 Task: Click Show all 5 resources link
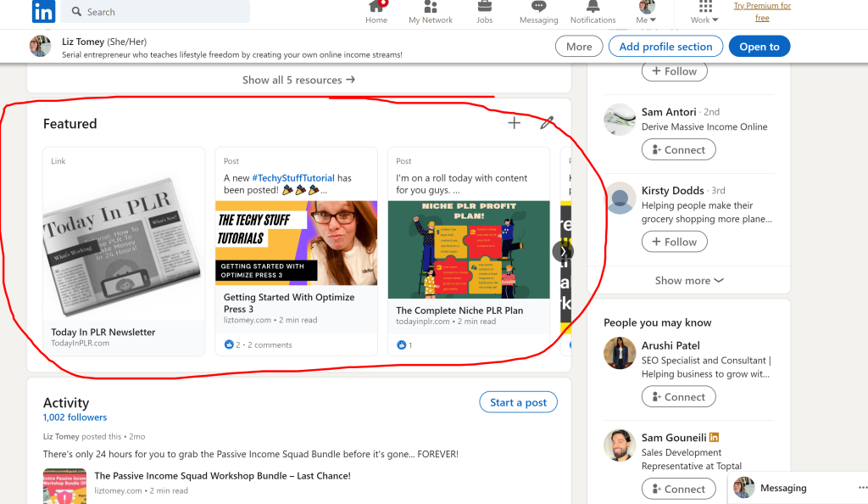[x=298, y=80]
